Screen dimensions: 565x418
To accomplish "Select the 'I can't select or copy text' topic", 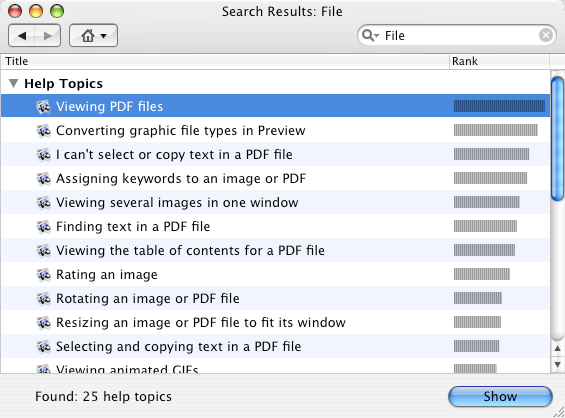I will [275, 154].
